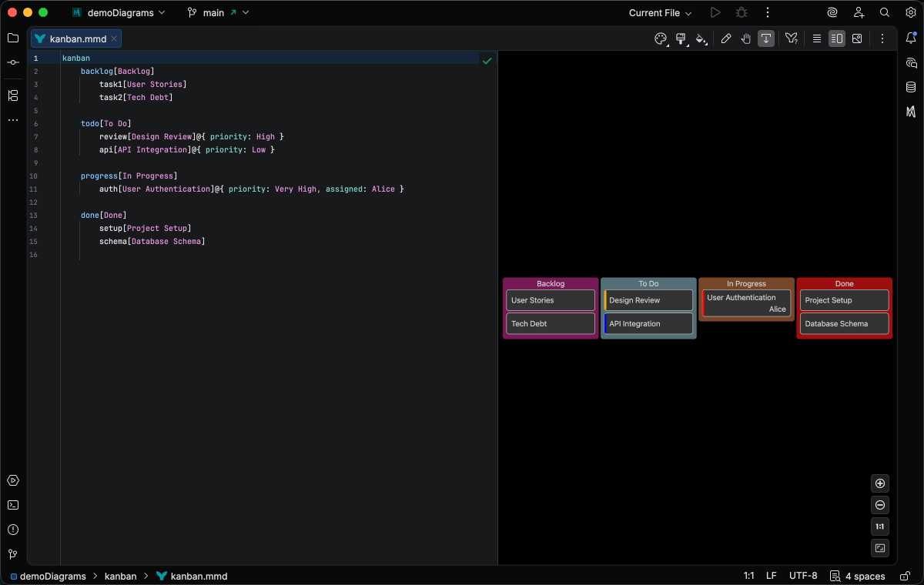The height and width of the screenshot is (585, 924).
Task: Click the Design Review card in preview
Action: click(648, 300)
